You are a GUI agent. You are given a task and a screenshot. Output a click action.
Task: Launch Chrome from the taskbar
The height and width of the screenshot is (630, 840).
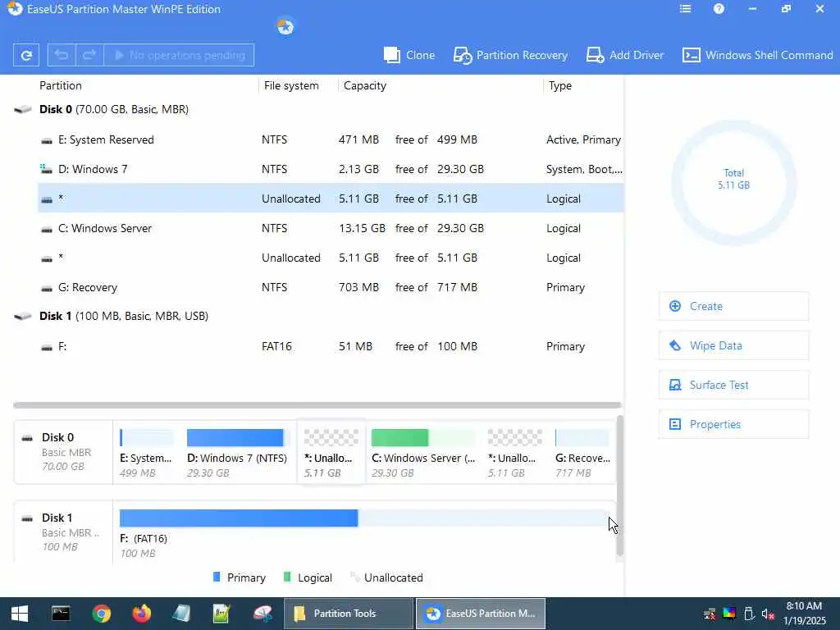click(101, 614)
